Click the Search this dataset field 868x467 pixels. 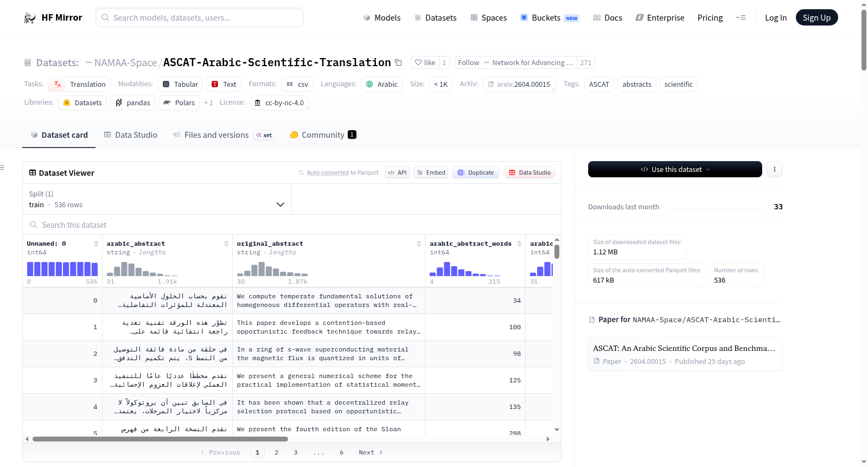292,225
